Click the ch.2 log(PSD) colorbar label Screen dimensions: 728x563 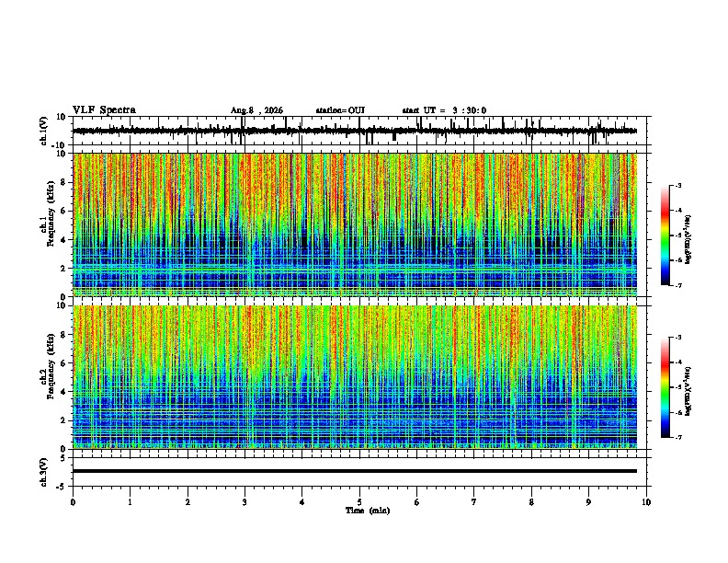click(688, 391)
